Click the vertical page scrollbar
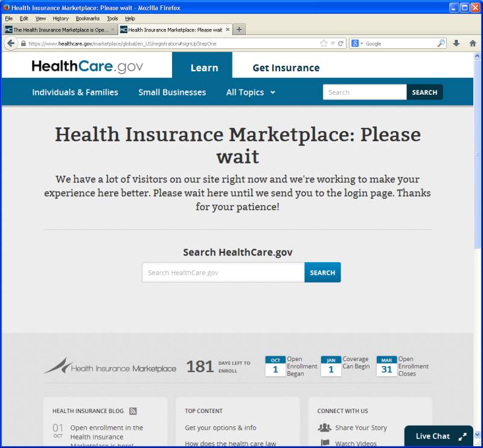Image resolution: width=483 pixels, height=448 pixels. tap(478, 181)
